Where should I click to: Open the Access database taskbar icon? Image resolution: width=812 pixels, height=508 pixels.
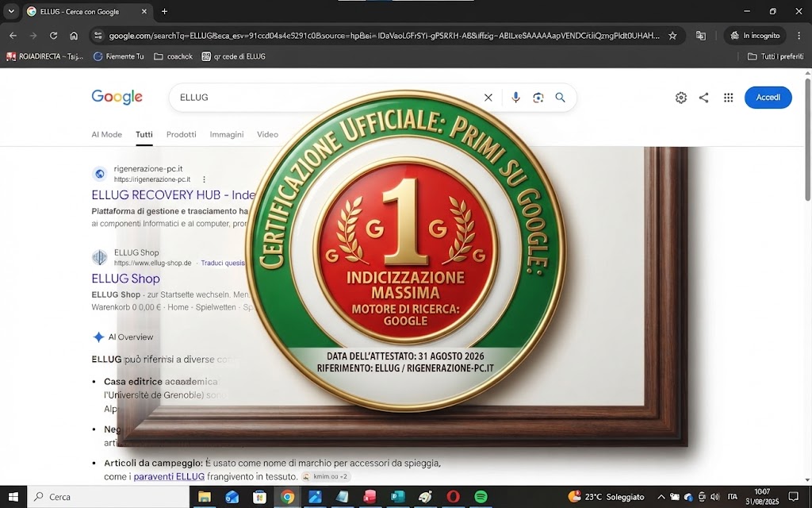[x=370, y=497]
